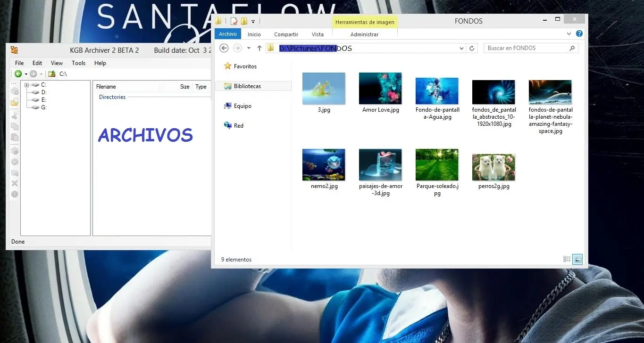Viewport: 644px width, 343px height.
Task: Switch to the Inicio ribbon tab
Action: tap(254, 34)
